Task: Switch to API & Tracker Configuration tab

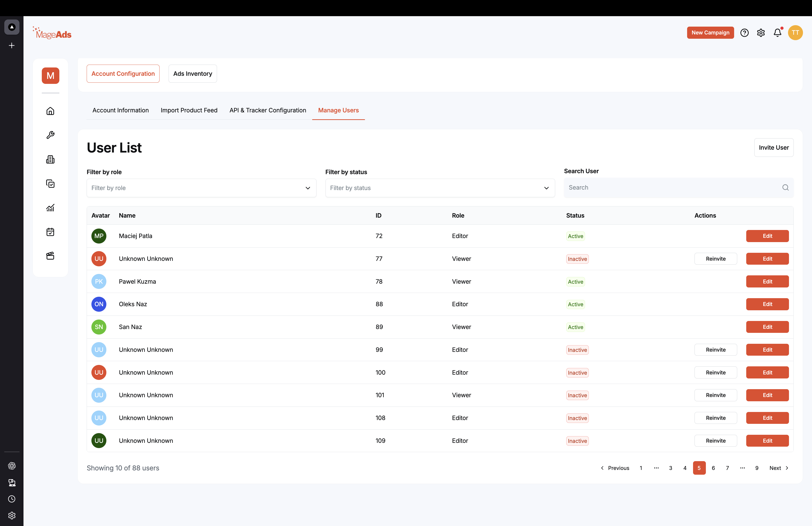Action: pyautogui.click(x=268, y=110)
